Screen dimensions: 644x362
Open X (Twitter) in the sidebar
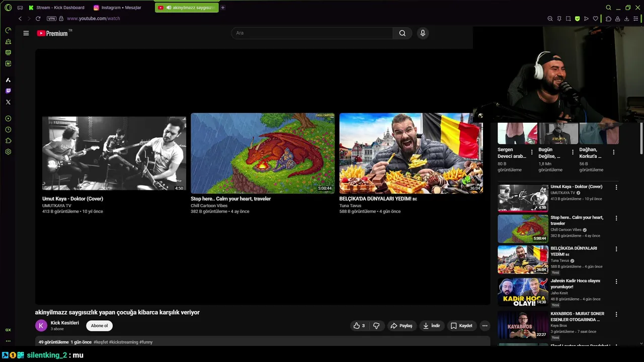click(8, 102)
